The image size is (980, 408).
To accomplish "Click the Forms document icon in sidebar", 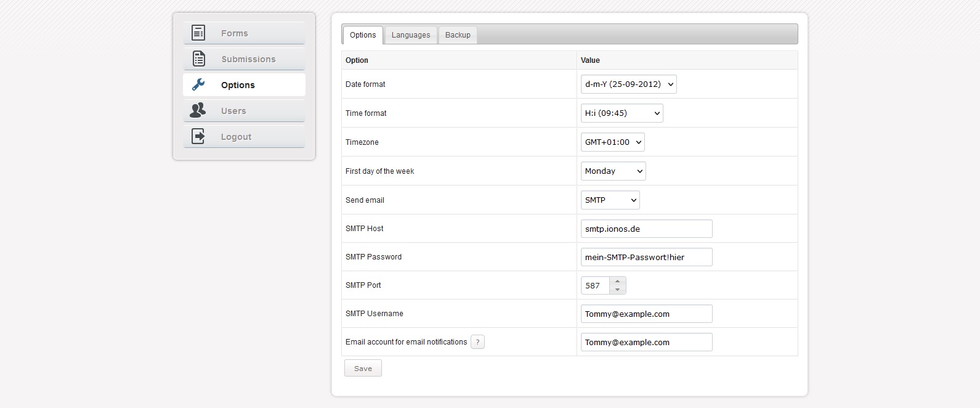I will coord(198,33).
